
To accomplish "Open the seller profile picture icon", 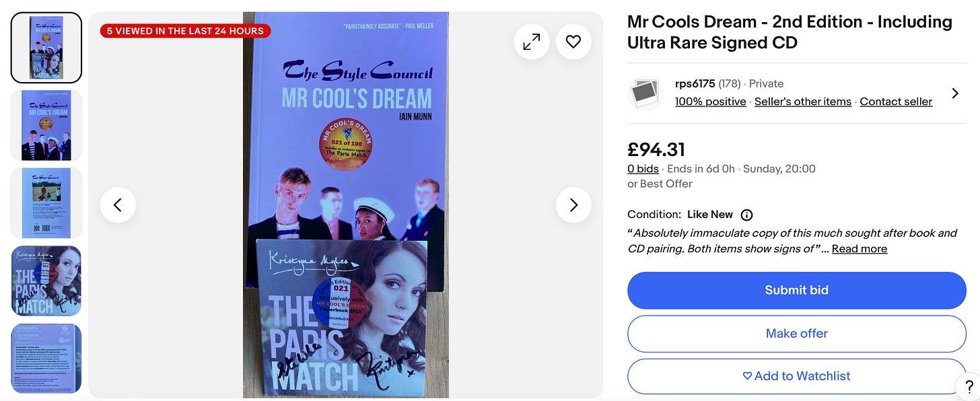I will [645, 93].
